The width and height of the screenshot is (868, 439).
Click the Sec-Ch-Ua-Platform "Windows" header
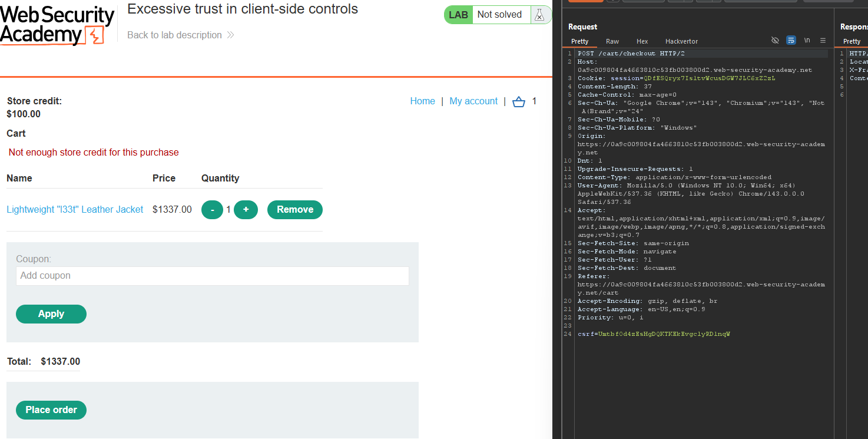coord(637,128)
